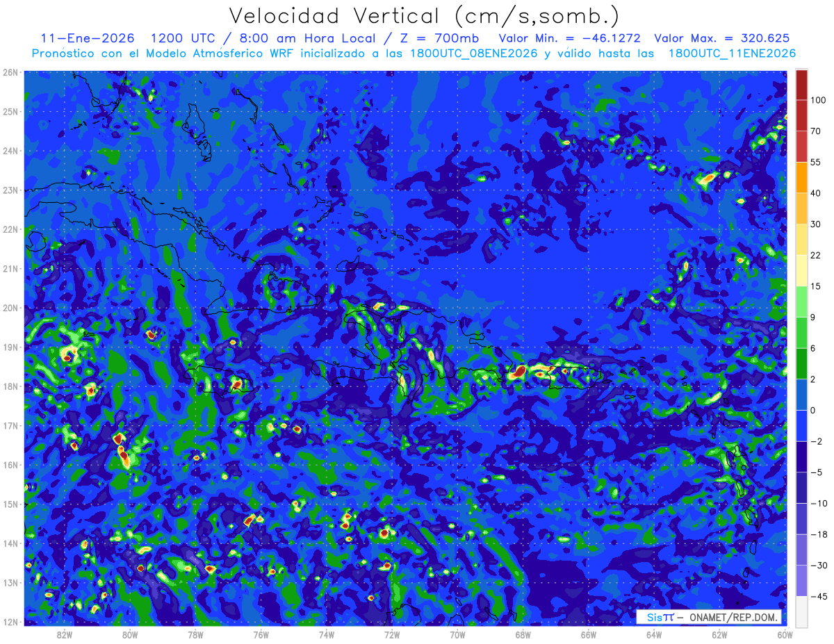Click the longitude label "82W"
834x644 pixels.
(65, 636)
